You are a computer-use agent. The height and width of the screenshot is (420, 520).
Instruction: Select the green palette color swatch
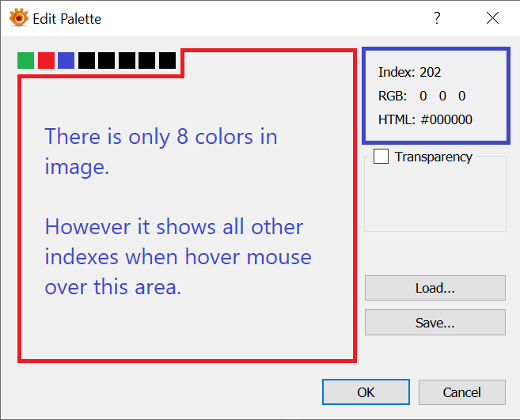coord(25,60)
